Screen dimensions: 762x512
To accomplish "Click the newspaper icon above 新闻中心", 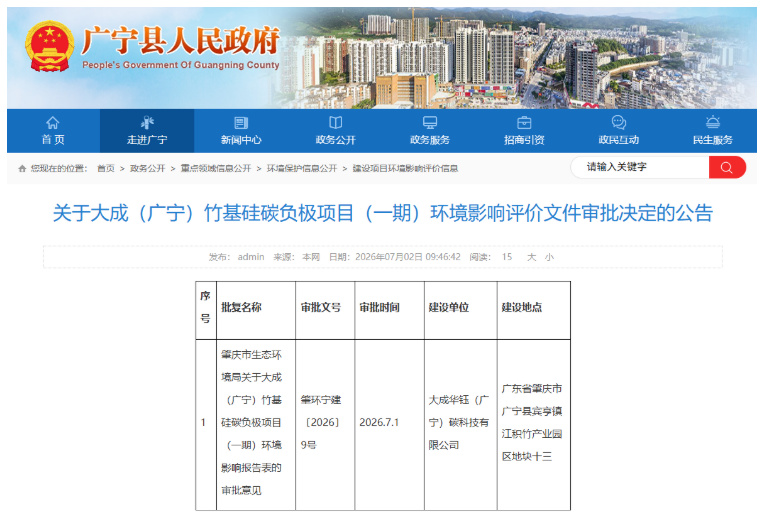I will (241, 122).
